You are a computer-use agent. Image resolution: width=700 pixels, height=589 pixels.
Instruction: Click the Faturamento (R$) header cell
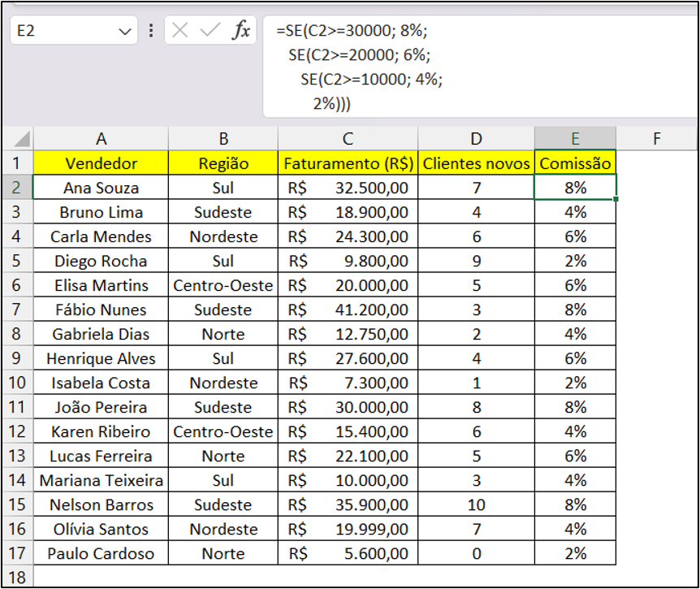pyautogui.click(x=348, y=163)
